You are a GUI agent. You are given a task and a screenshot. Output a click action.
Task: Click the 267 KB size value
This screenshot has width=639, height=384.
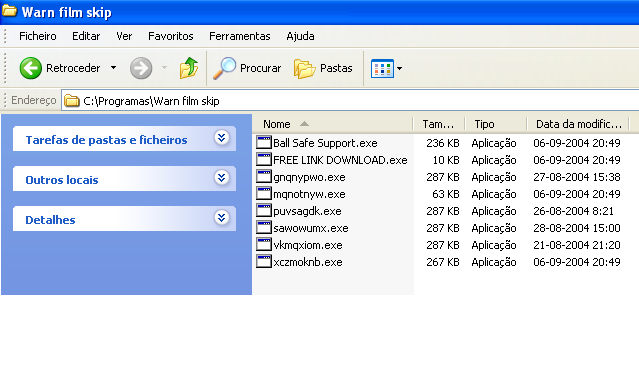[x=443, y=262]
